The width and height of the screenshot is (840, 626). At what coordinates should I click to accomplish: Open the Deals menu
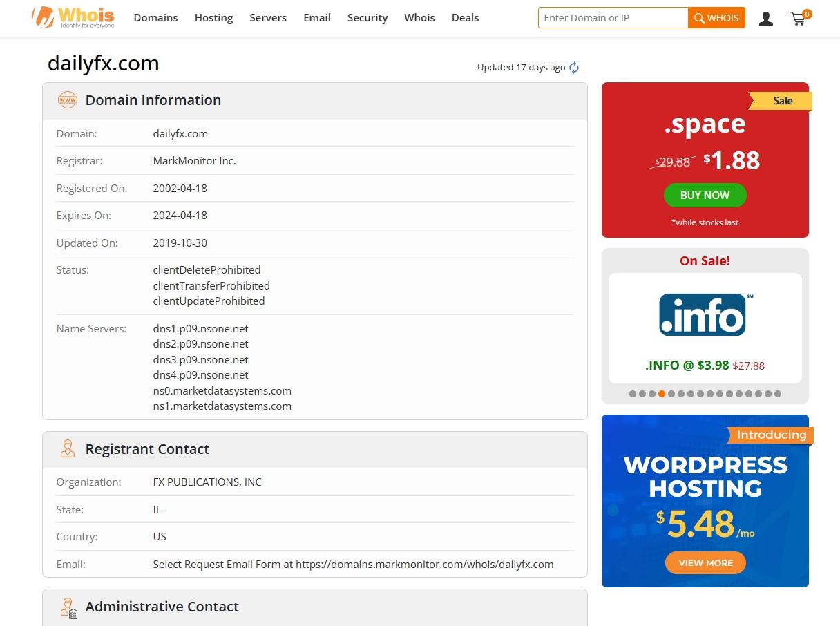[465, 18]
